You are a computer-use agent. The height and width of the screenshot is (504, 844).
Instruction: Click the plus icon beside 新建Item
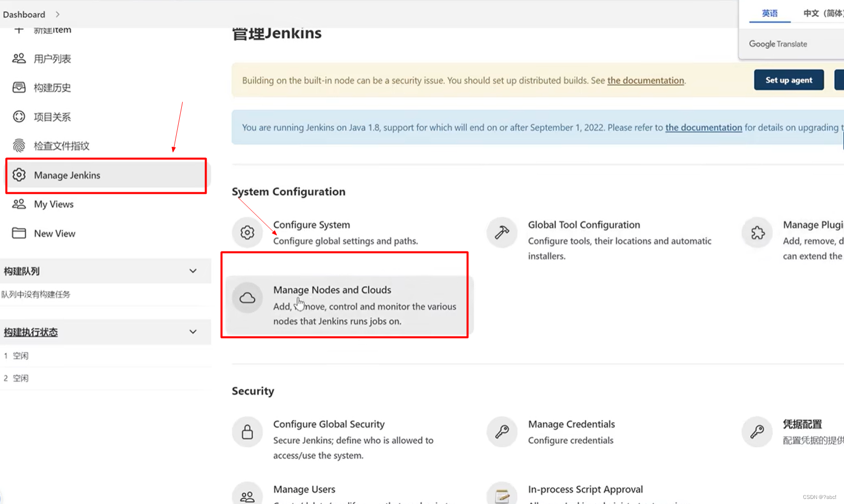tap(19, 30)
